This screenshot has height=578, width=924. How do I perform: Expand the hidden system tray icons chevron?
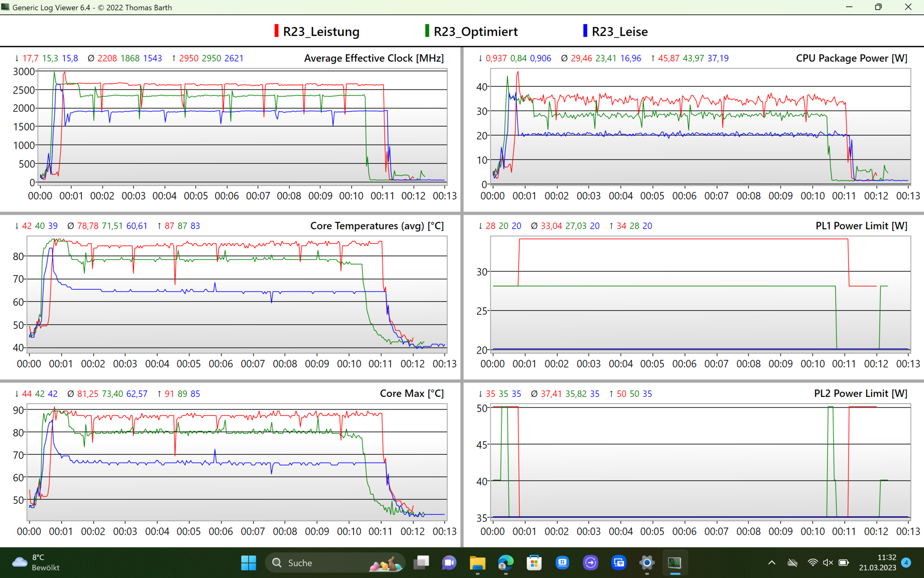tap(771, 563)
